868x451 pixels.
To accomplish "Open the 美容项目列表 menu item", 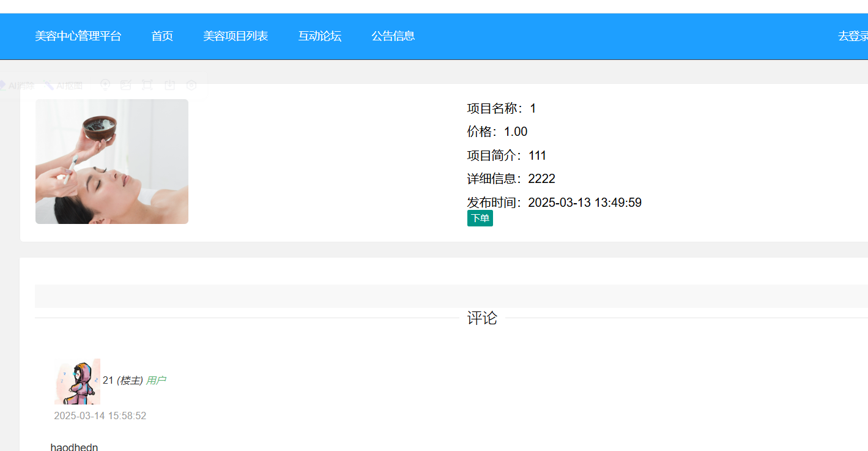I will [236, 36].
